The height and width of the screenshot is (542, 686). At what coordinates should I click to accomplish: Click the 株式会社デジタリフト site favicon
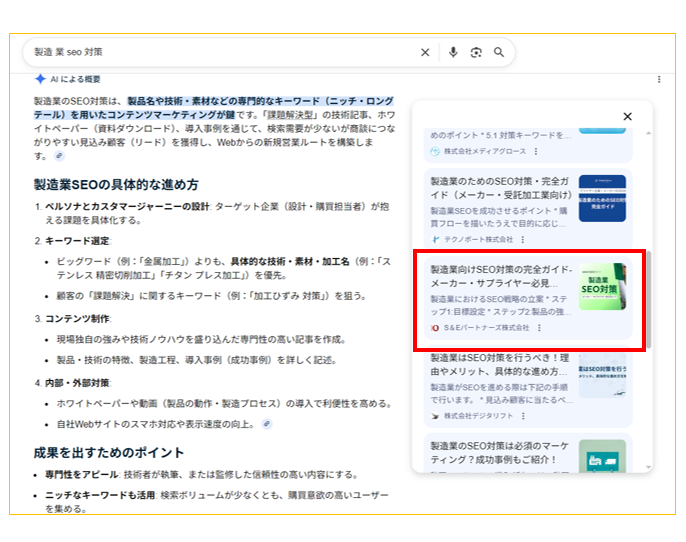[x=435, y=416]
